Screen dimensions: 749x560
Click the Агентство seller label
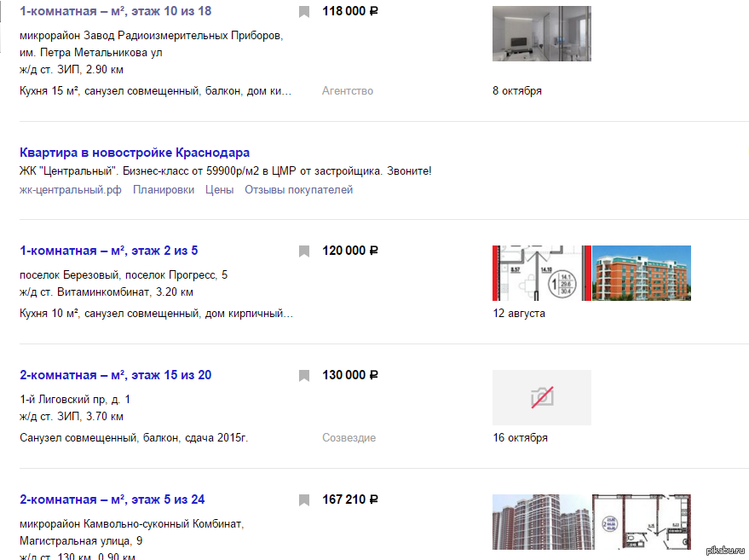pos(348,91)
